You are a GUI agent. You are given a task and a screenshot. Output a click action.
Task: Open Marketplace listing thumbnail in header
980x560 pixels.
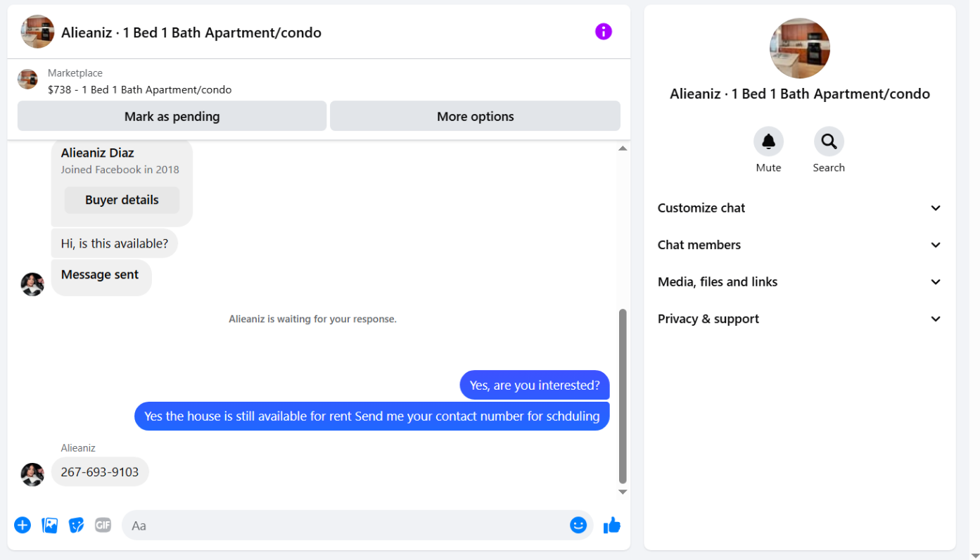pos(27,79)
